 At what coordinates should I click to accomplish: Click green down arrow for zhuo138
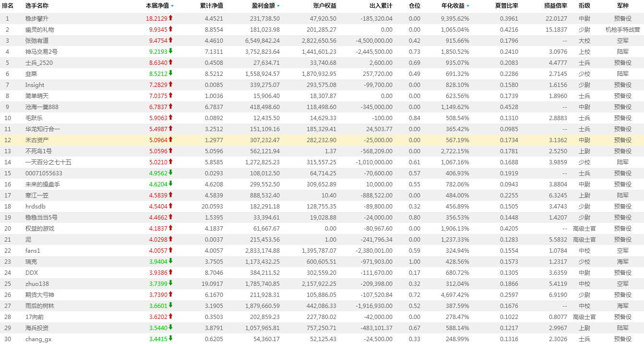[170, 283]
